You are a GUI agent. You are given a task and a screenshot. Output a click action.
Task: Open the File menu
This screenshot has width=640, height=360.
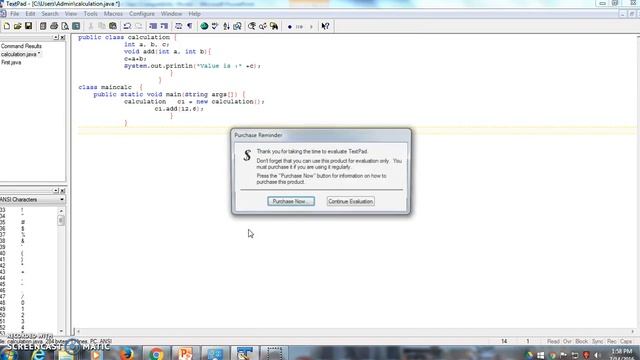tap(15, 13)
